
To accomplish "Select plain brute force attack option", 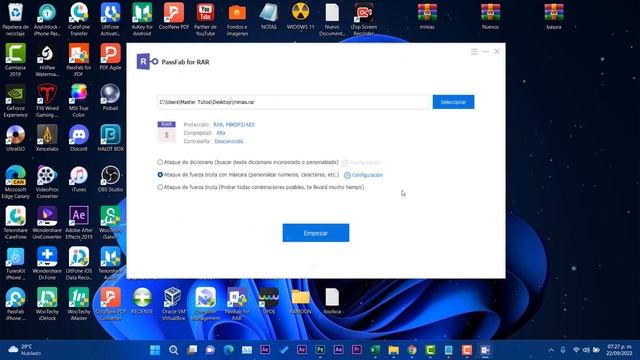I will pos(160,187).
